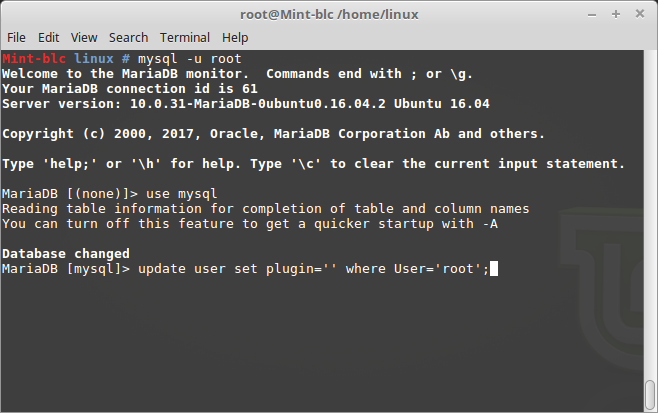Click the 'MariaDB [mysql]>' prompt
Viewport: 658px width, 413px height.
66,269
